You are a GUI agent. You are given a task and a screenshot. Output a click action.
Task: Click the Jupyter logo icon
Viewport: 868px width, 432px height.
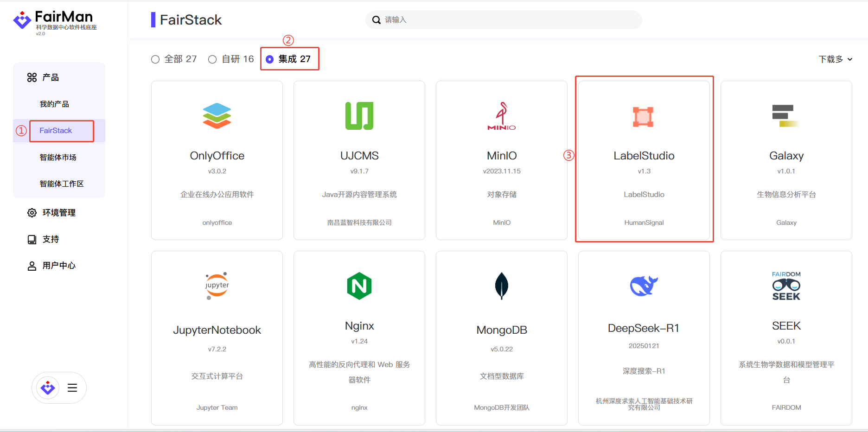click(217, 286)
